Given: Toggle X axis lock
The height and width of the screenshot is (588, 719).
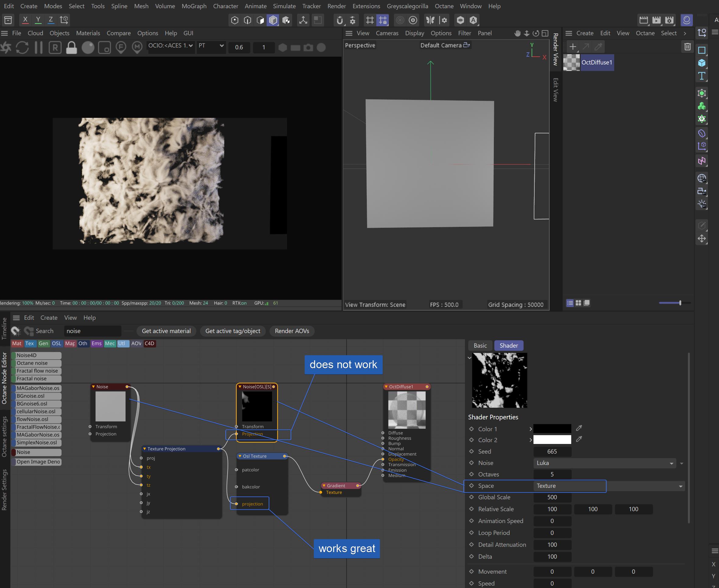Looking at the screenshot, I should pyautogui.click(x=25, y=20).
